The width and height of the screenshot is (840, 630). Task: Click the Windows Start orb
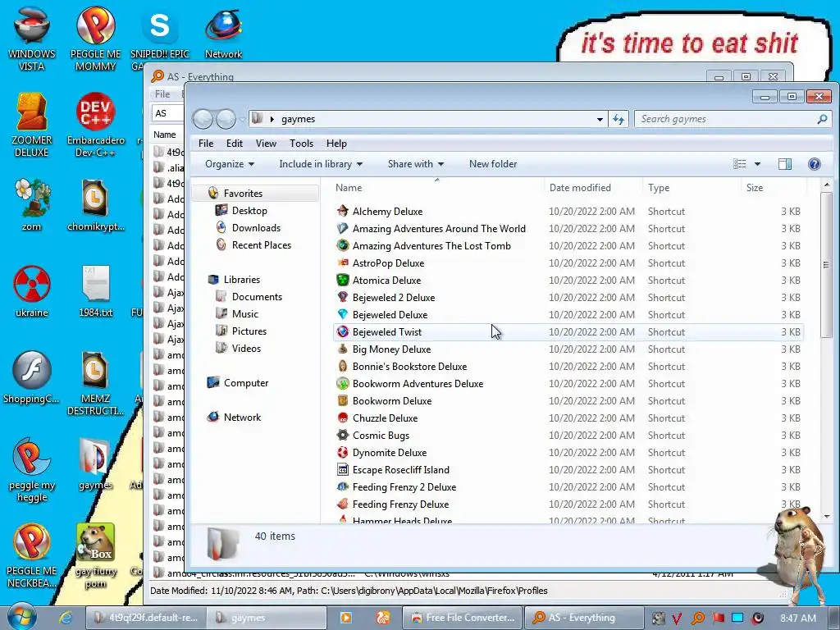coord(21,617)
